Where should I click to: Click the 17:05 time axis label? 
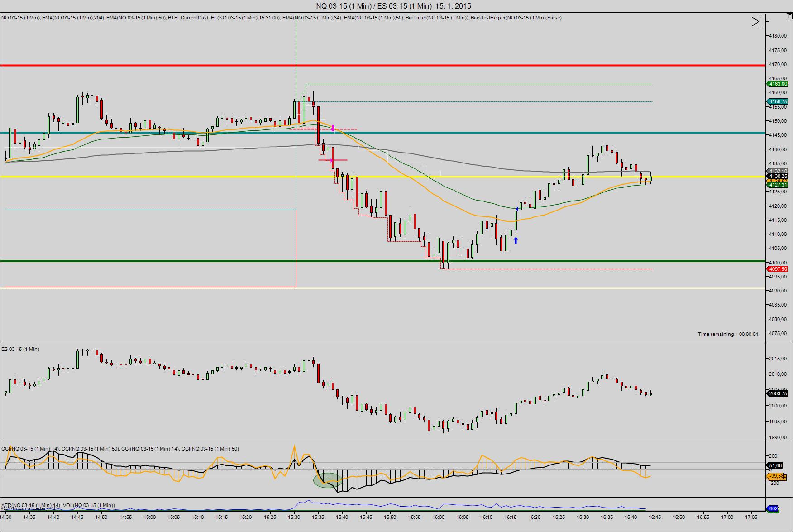(751, 517)
